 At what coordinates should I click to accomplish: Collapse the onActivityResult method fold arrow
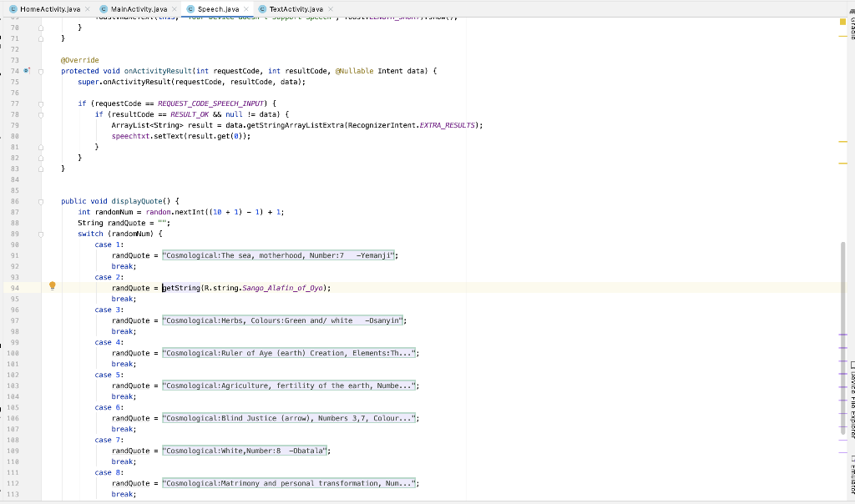coord(40,71)
